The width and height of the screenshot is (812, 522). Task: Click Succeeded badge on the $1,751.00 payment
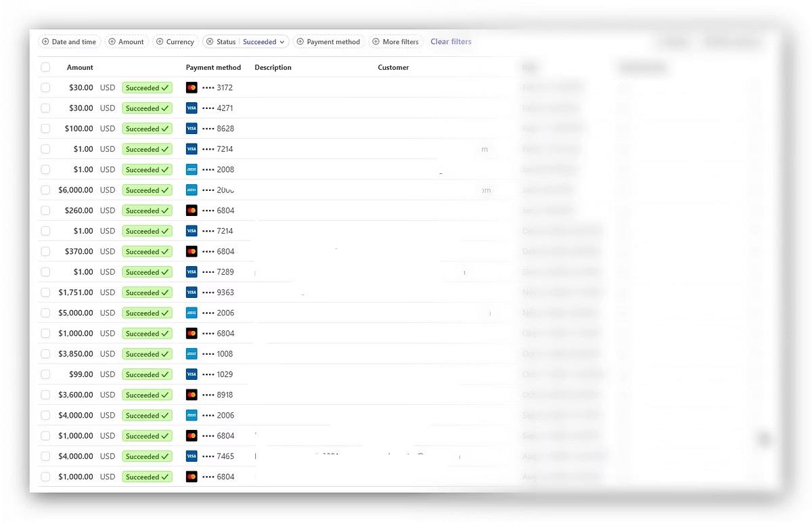pyautogui.click(x=147, y=292)
